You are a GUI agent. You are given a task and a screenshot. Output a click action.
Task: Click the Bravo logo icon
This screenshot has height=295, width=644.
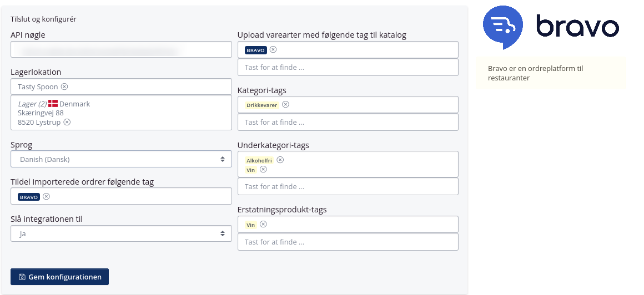click(504, 27)
